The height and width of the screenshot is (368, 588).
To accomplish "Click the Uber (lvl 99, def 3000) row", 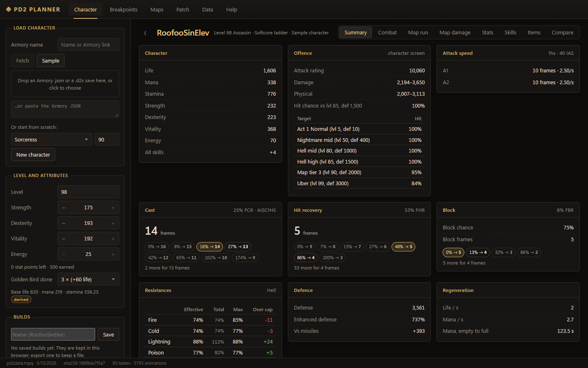I will pyautogui.click(x=359, y=183).
